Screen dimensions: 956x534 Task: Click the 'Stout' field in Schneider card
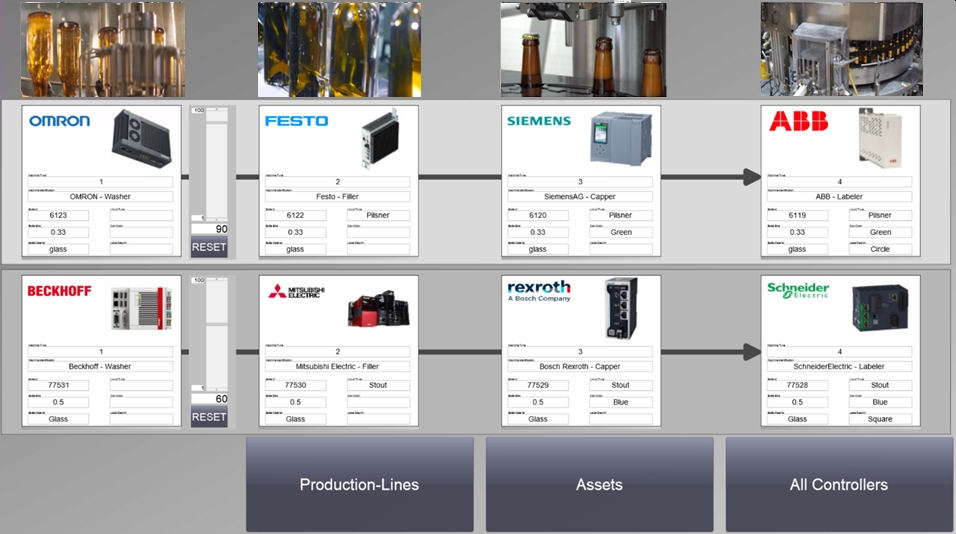880,385
